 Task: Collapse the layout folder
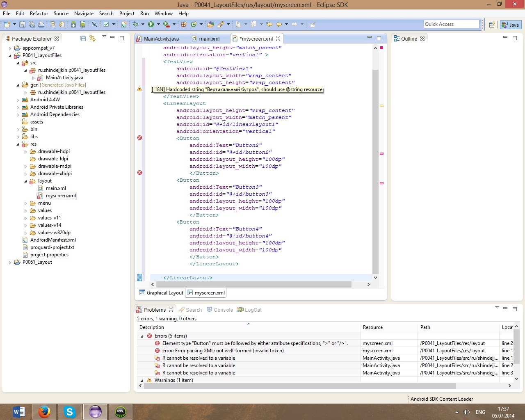[x=26, y=181]
